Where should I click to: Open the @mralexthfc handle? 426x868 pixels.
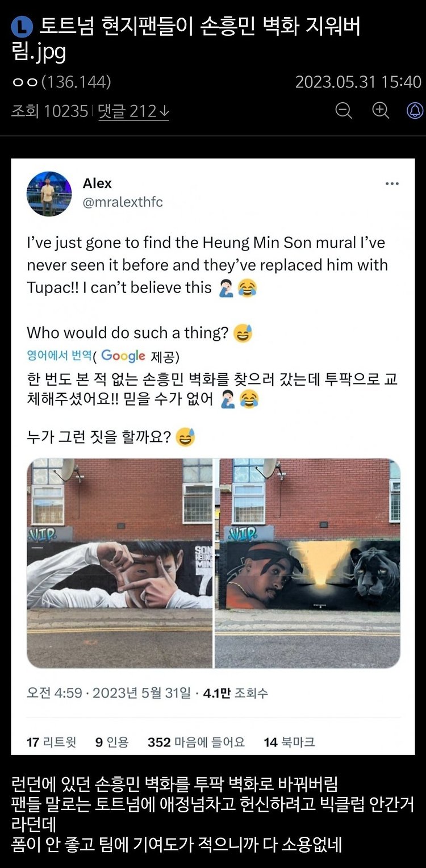coord(123,203)
